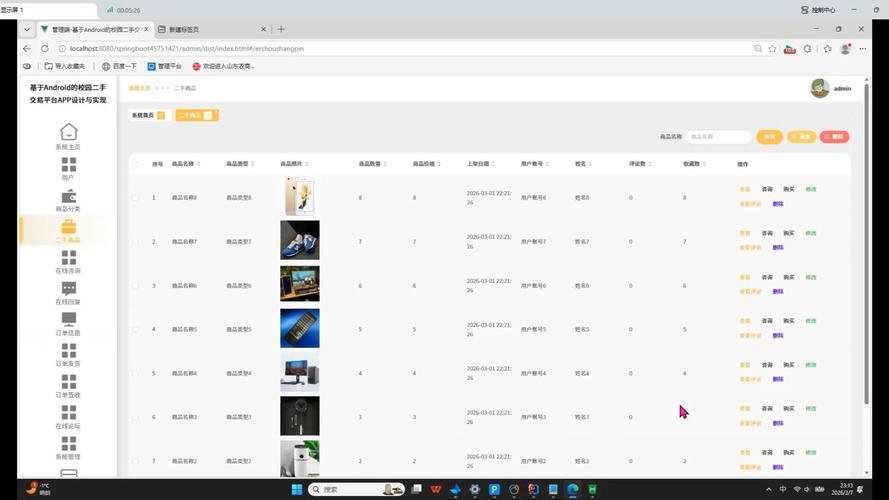Focus the 商品名称 search input field
The image size is (889, 500).
pos(718,137)
